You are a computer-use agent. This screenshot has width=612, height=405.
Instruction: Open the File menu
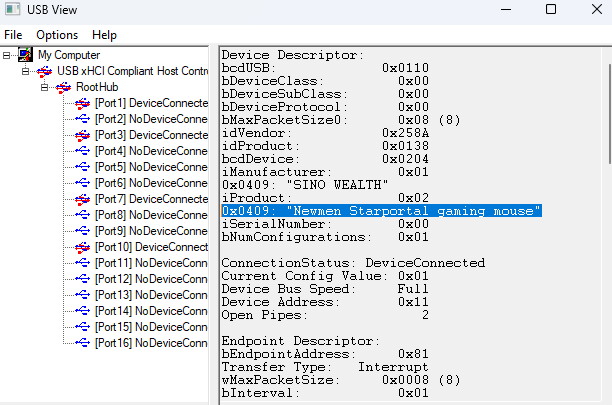(x=13, y=35)
